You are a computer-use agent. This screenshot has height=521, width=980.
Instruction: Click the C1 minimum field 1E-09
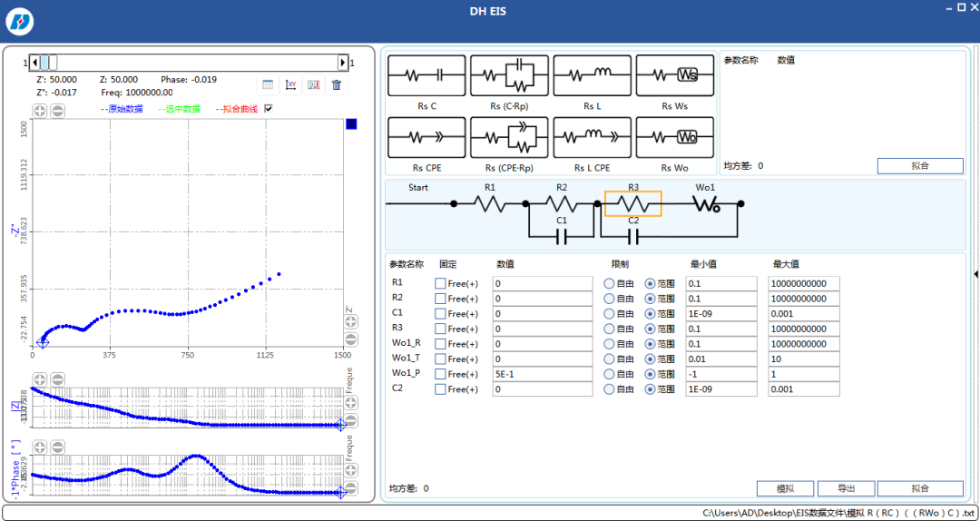click(721, 313)
